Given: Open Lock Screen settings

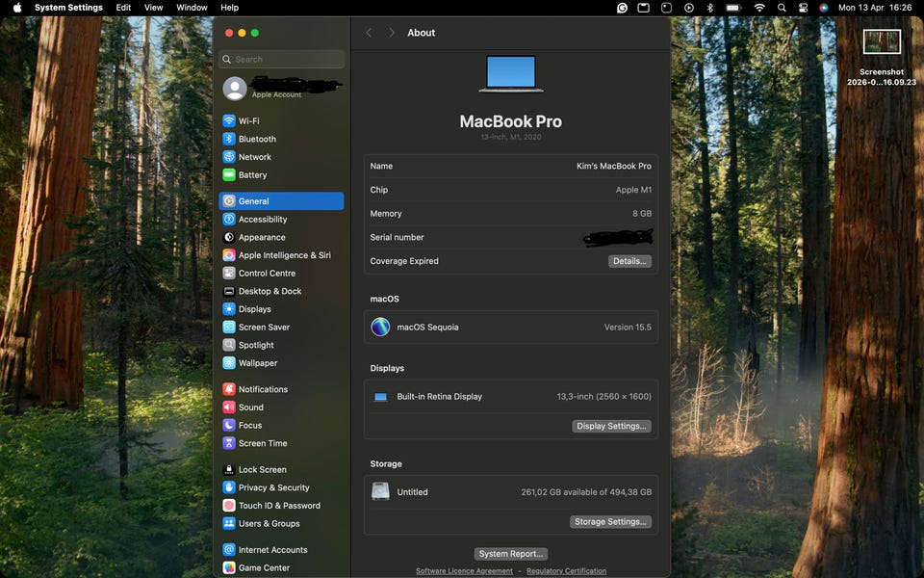Looking at the screenshot, I should [x=281, y=469].
